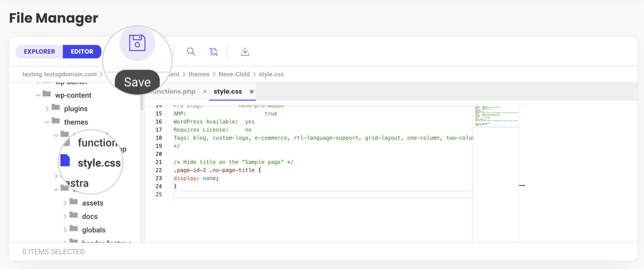Place cursor on empty line 25 in editor
The height and width of the screenshot is (269, 644).
(323, 195)
